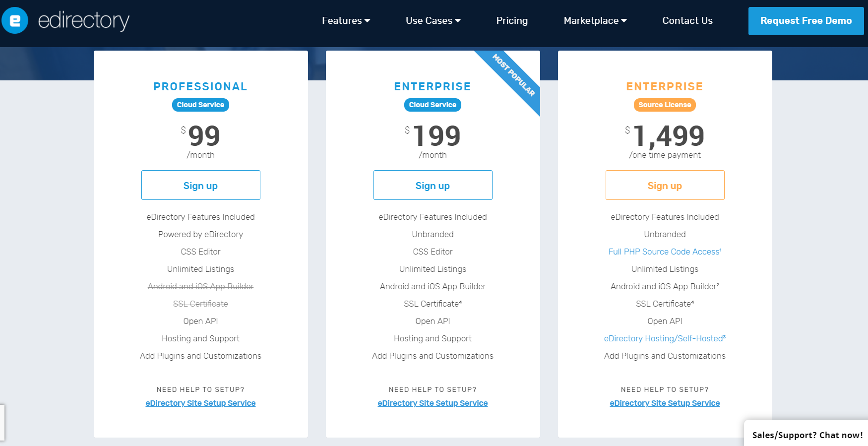Image resolution: width=868 pixels, height=446 pixels.
Task: Click the $99 price text
Action: (201, 136)
